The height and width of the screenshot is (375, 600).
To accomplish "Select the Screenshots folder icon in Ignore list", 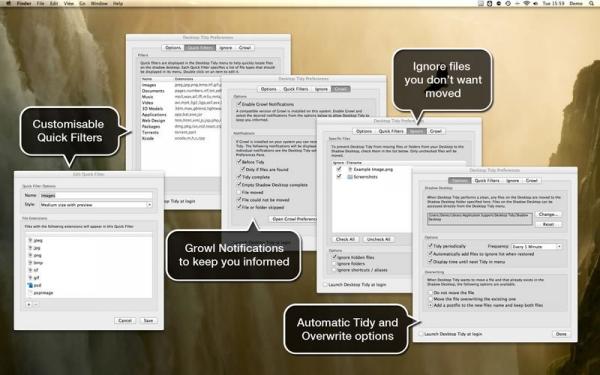I will [350, 177].
